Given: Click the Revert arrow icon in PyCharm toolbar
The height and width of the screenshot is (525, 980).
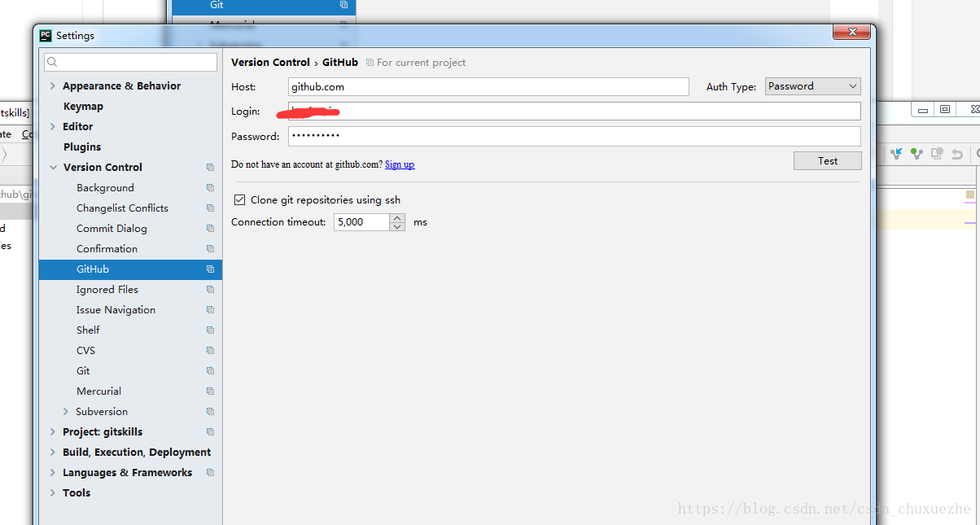Looking at the screenshot, I should tap(957, 153).
